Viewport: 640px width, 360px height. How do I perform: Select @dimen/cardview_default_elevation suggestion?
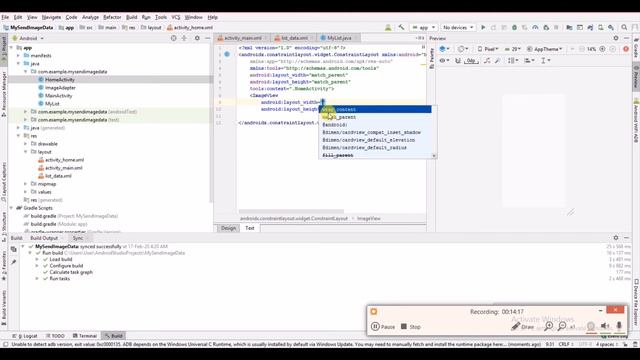click(x=375, y=140)
